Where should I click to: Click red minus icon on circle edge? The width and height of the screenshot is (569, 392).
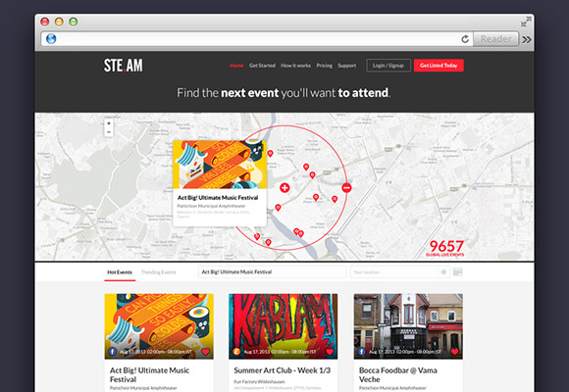coord(346,188)
